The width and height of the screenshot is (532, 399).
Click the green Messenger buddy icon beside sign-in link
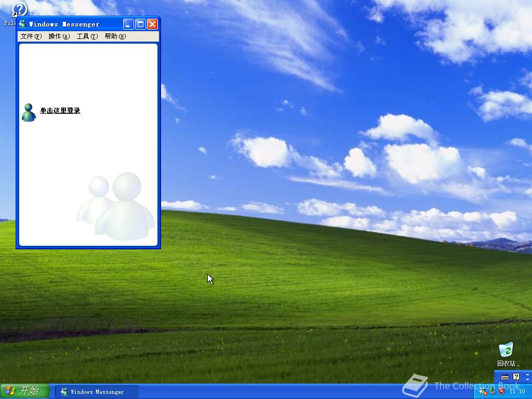click(x=29, y=112)
